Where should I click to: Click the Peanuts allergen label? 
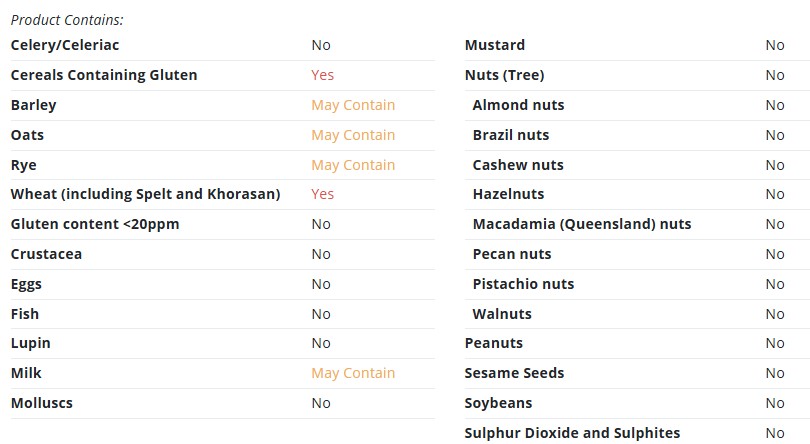click(494, 343)
